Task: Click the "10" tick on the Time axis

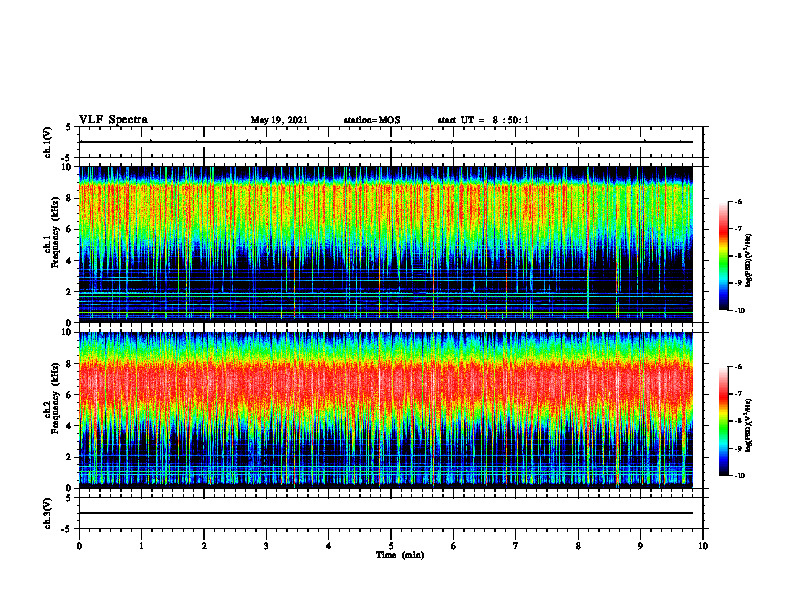Action: click(703, 546)
